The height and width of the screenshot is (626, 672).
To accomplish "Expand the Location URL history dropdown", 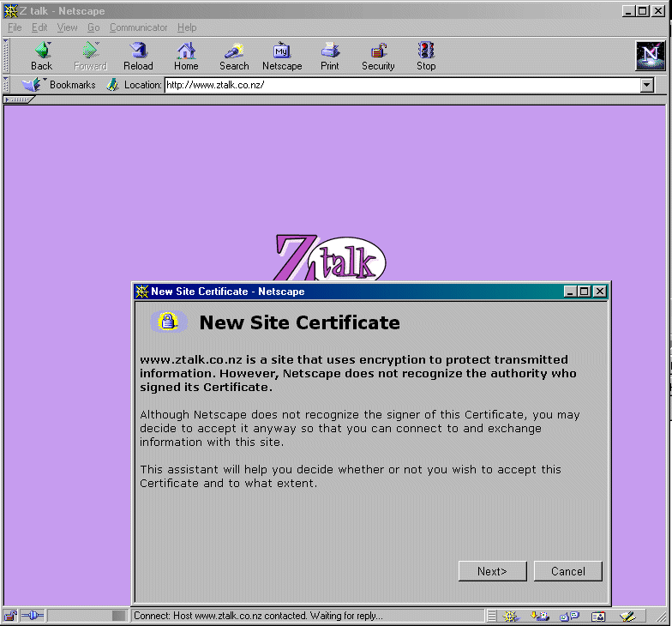I will (647, 85).
